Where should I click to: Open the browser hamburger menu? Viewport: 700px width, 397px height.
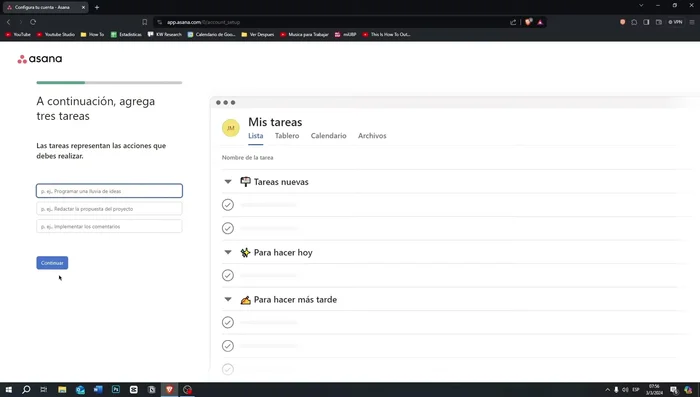692,22
